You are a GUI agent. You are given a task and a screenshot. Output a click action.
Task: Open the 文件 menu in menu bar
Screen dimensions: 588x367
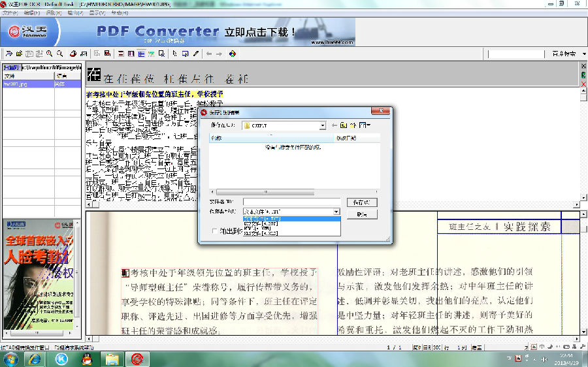pos(9,13)
